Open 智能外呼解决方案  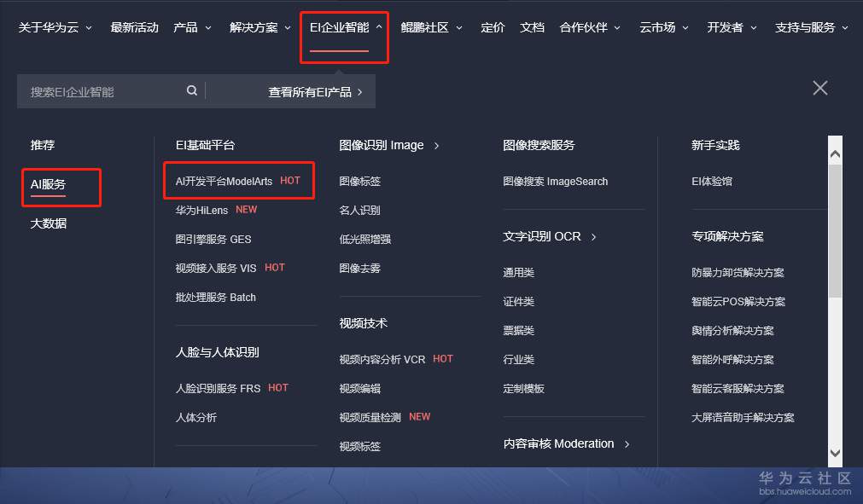(x=732, y=359)
